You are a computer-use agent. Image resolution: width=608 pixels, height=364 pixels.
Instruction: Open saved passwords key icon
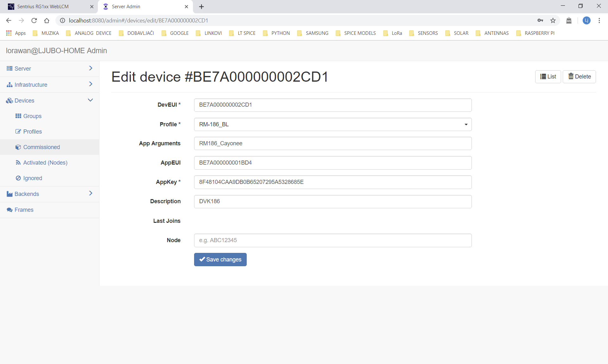pyautogui.click(x=540, y=21)
